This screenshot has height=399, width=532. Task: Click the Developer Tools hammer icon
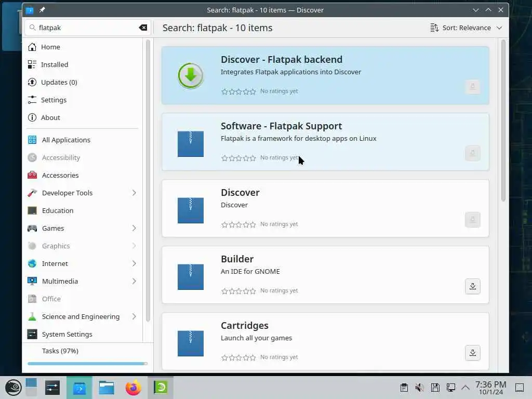(32, 193)
